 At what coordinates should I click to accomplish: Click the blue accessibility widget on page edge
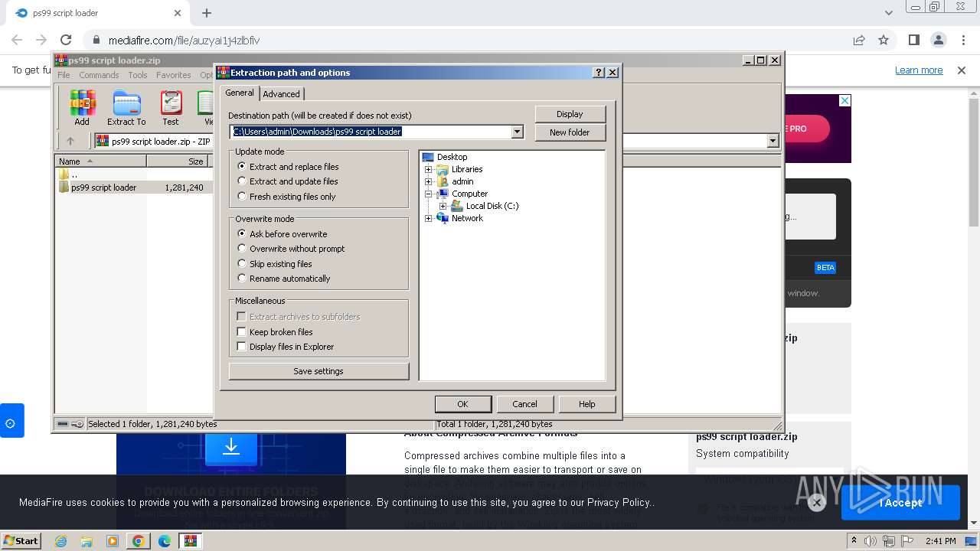11,421
